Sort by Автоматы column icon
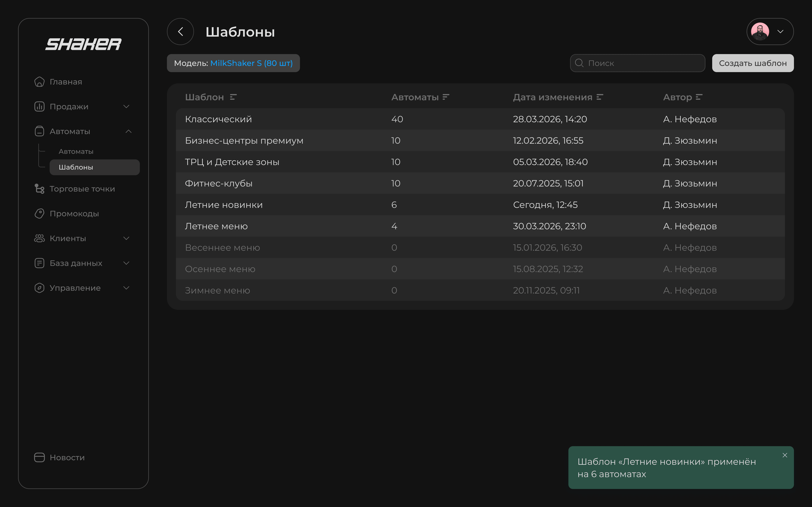The width and height of the screenshot is (812, 507). point(446,97)
